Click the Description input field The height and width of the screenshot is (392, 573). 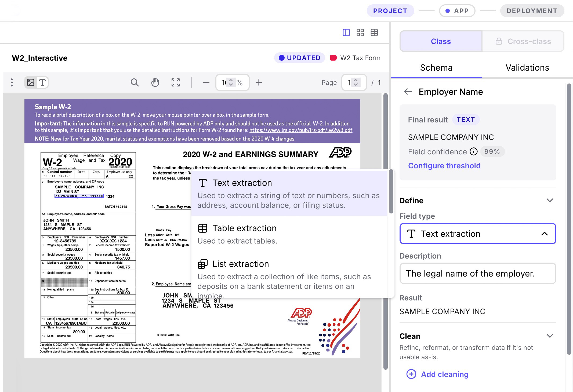477,274
